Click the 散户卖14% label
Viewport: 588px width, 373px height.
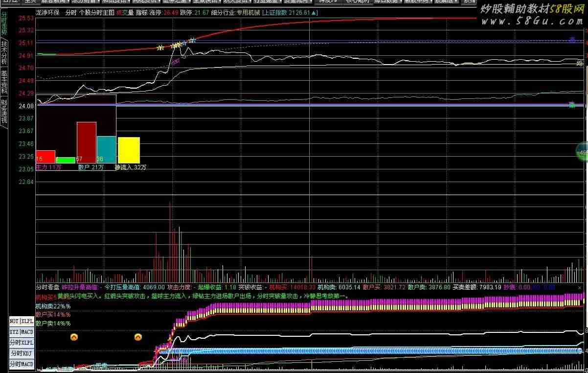pos(53,323)
